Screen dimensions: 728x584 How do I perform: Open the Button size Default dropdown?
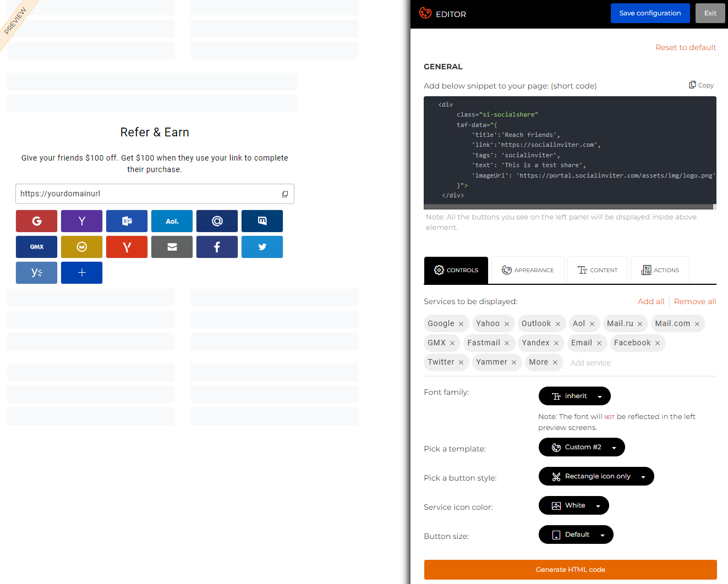coord(576,535)
